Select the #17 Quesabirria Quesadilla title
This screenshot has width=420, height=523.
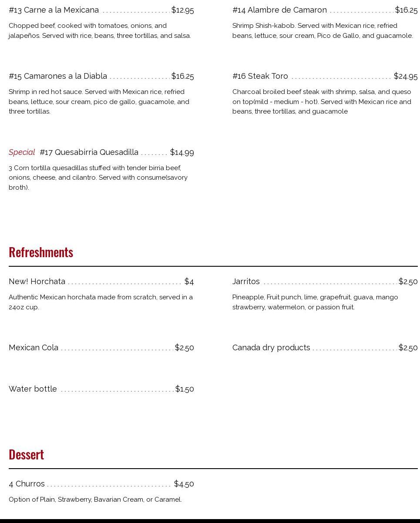coord(89,152)
